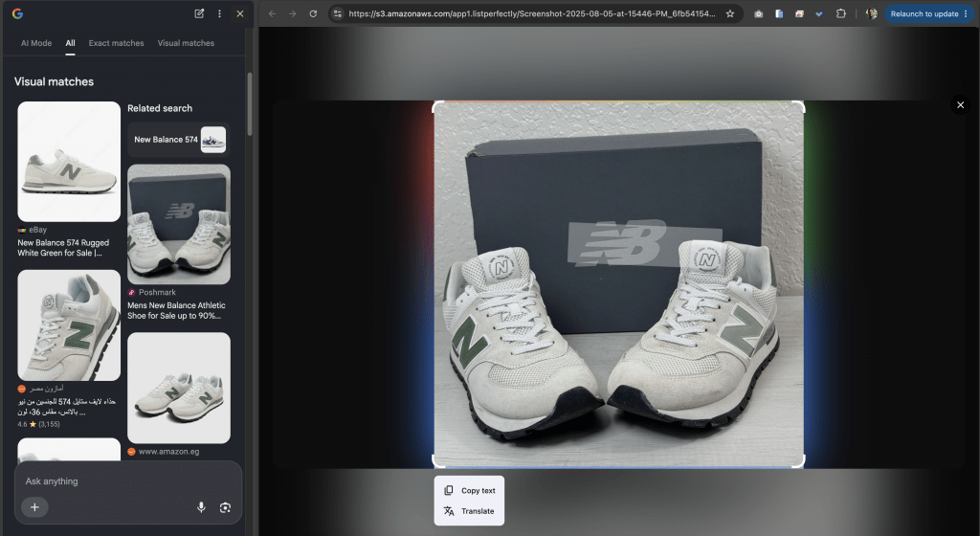This screenshot has height=536, width=980.
Task: Switch to Visual matches tab
Action: pyautogui.click(x=186, y=43)
